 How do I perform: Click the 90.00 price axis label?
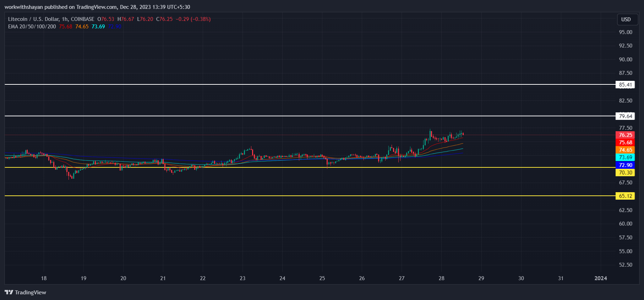click(626, 60)
